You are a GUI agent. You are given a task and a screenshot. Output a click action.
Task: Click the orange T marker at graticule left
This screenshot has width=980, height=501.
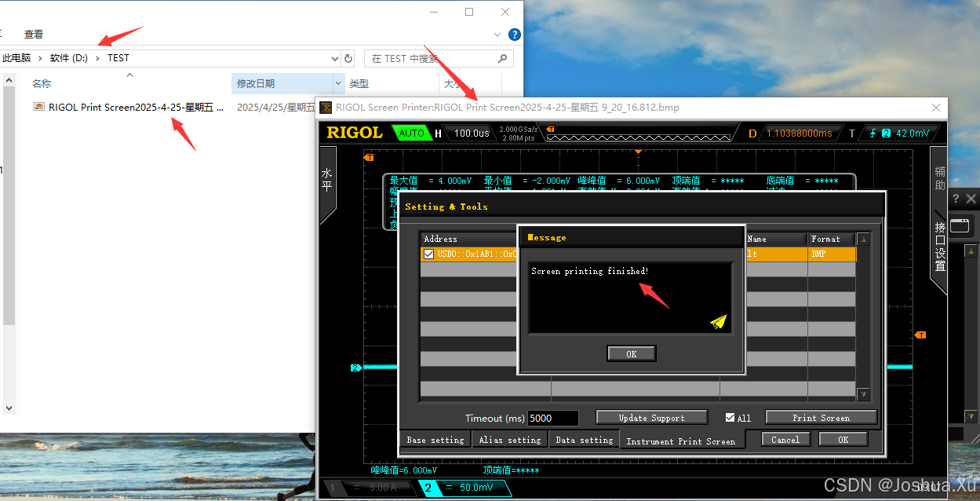(369, 158)
